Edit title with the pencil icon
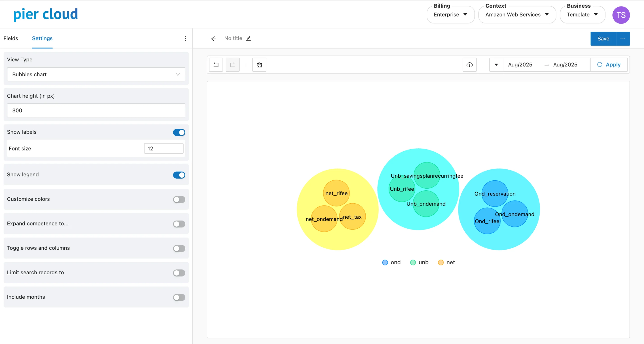Screen dimensions: 644x344 248,38
